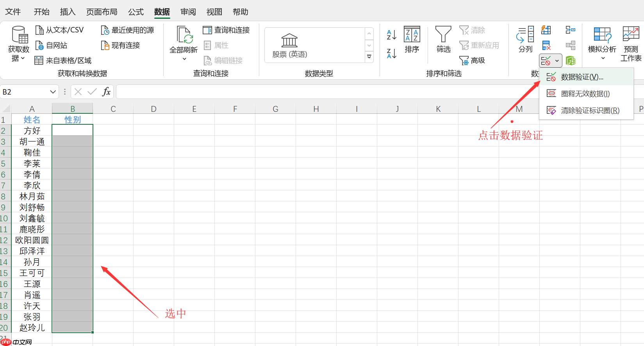
Task: Open the 文件 tab
Action: [x=13, y=12]
